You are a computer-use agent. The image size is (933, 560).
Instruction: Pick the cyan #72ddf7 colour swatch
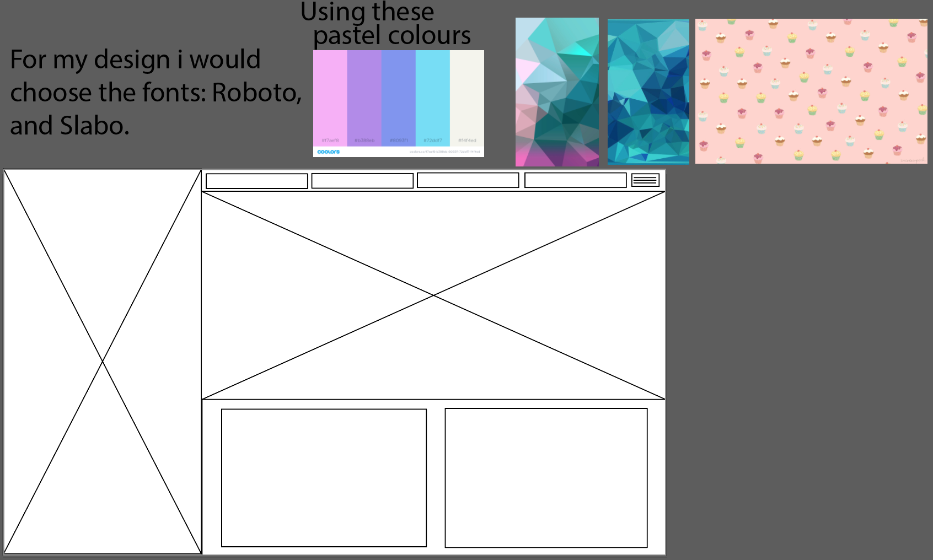(433, 98)
